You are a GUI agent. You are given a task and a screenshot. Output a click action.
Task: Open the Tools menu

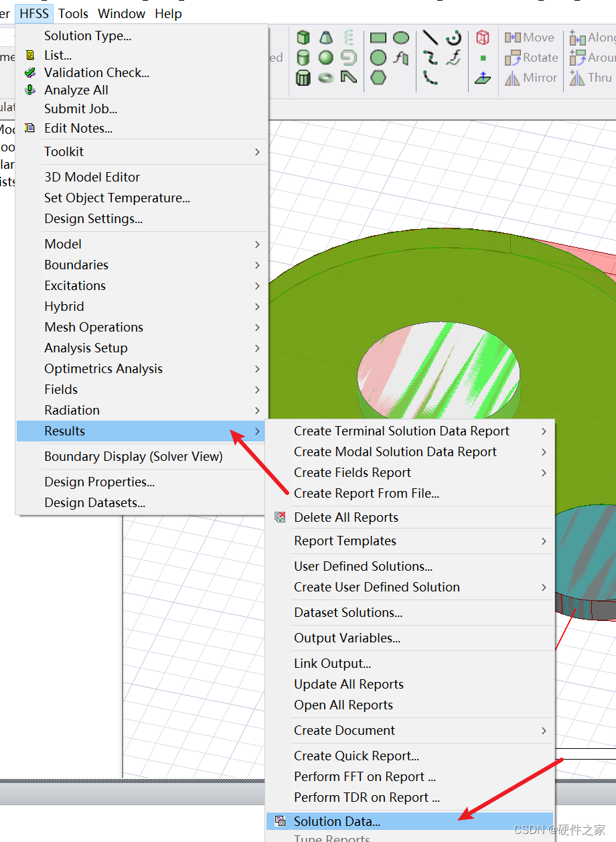tap(73, 13)
